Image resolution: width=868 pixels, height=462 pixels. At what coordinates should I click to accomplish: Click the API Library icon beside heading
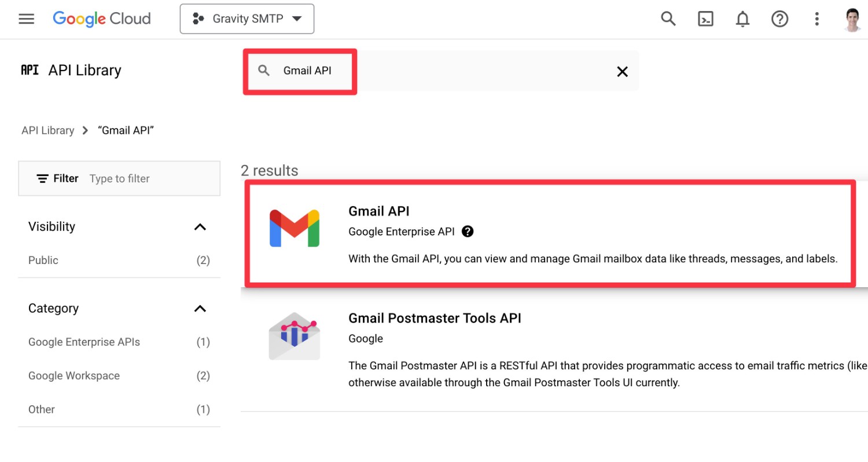(x=30, y=70)
